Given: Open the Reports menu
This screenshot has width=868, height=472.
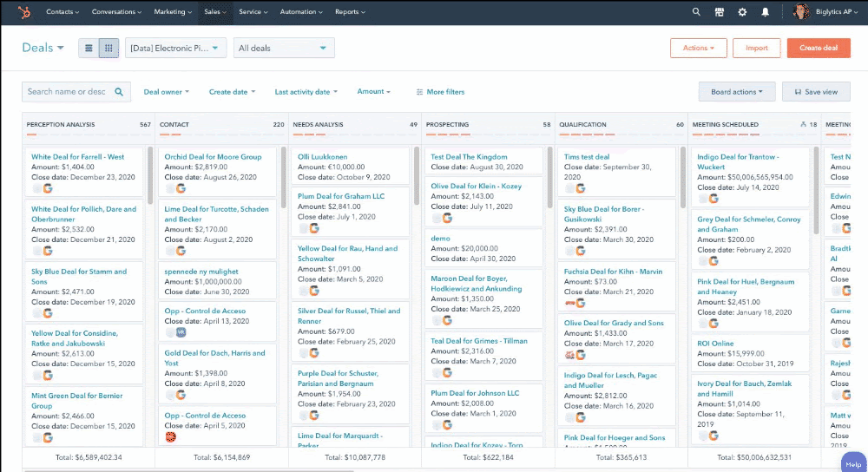Looking at the screenshot, I should 350,12.
